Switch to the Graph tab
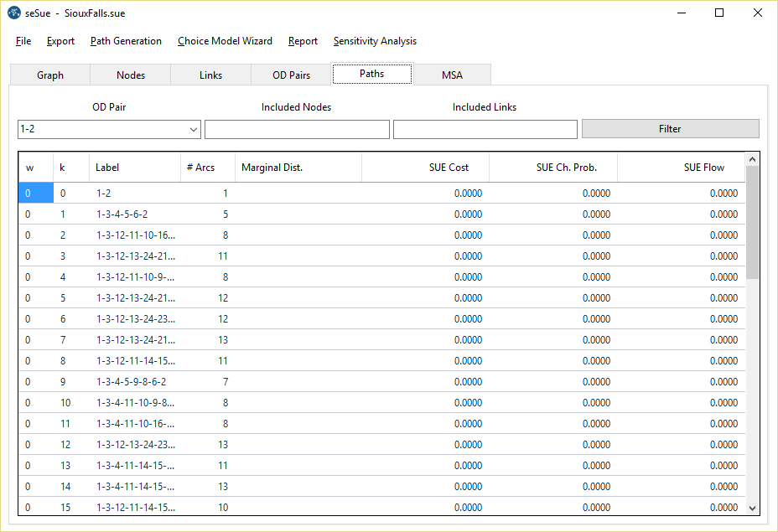 point(50,75)
